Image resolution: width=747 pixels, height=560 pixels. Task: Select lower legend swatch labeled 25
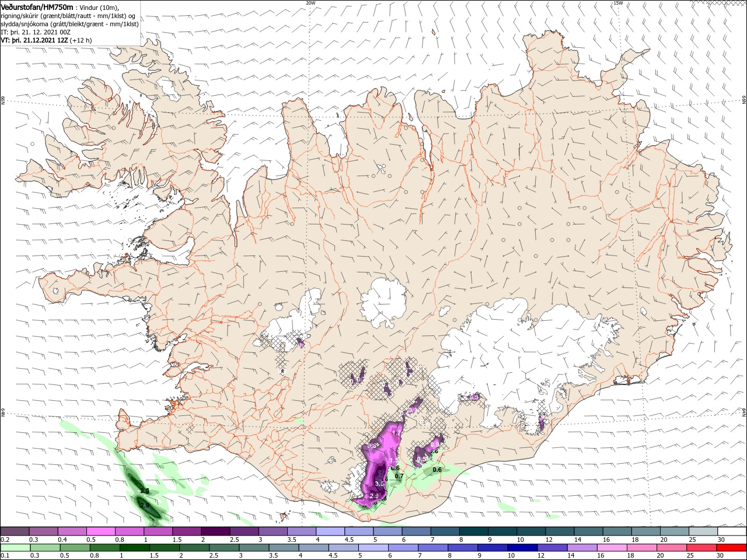click(702, 548)
